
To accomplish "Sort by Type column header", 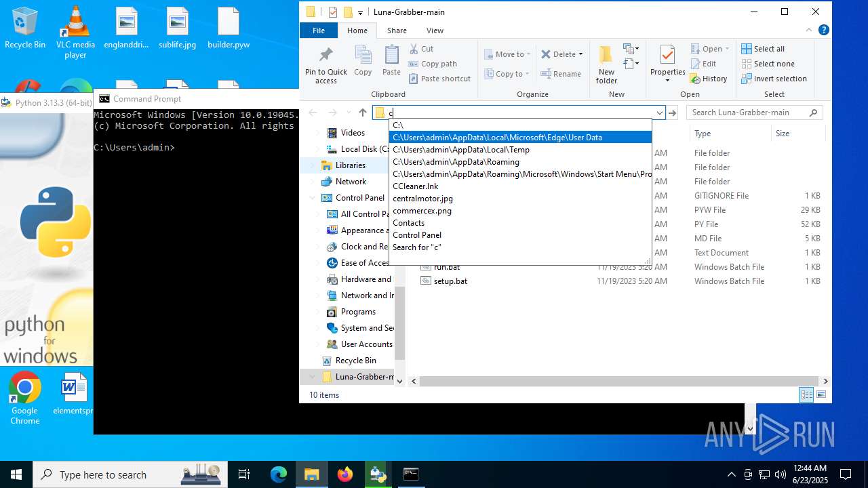I will click(730, 134).
